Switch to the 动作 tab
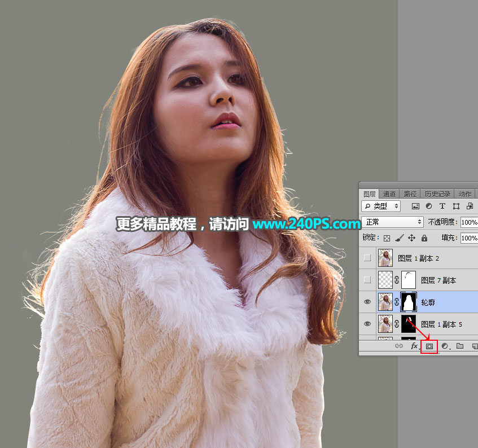The image size is (478, 448). 465,194
